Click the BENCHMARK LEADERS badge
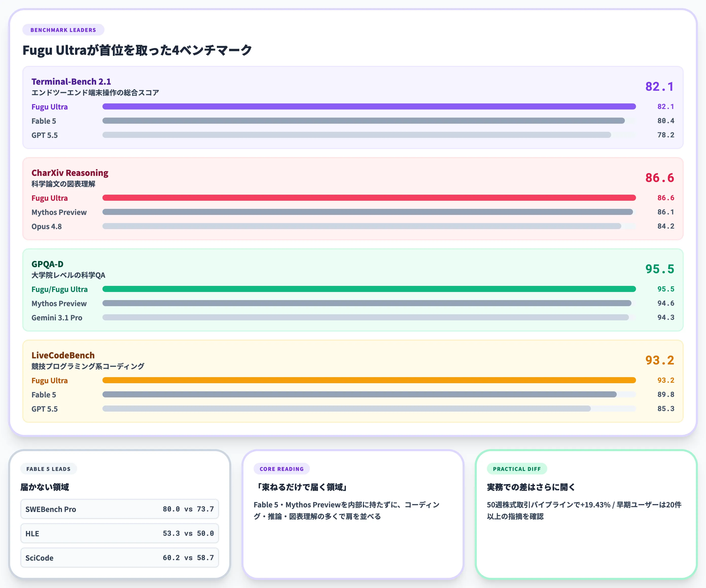The height and width of the screenshot is (588, 706). pyautogui.click(x=63, y=30)
